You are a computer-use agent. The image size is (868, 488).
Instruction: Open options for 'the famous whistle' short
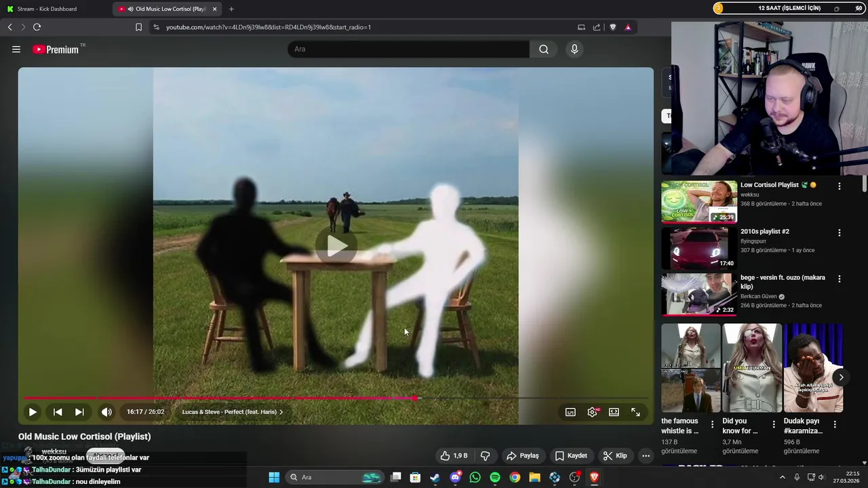(712, 424)
